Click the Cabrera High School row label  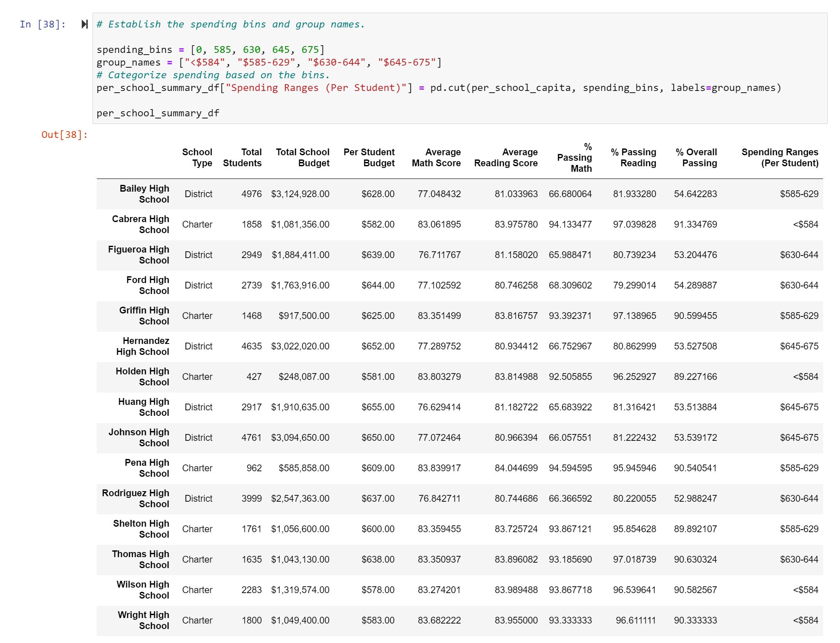click(x=140, y=224)
